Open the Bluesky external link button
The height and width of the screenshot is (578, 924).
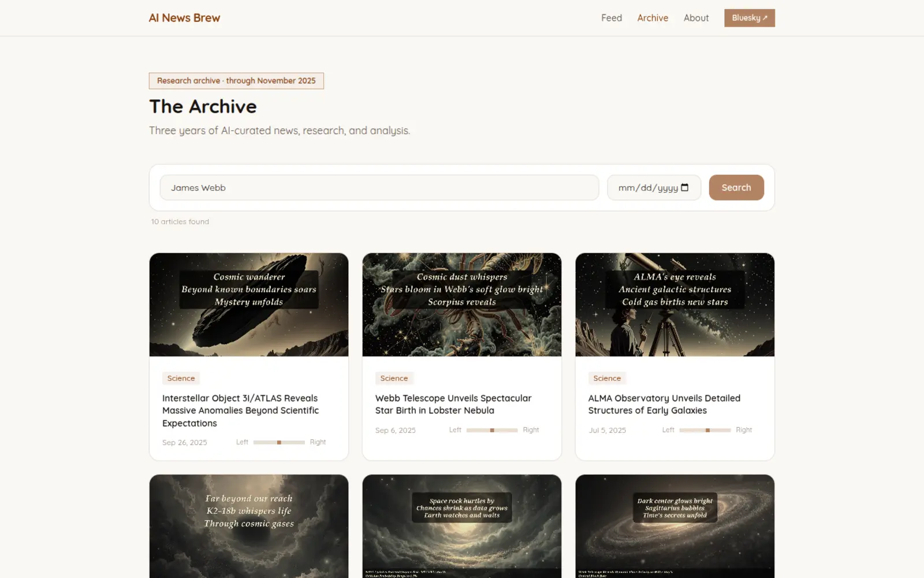click(x=750, y=18)
